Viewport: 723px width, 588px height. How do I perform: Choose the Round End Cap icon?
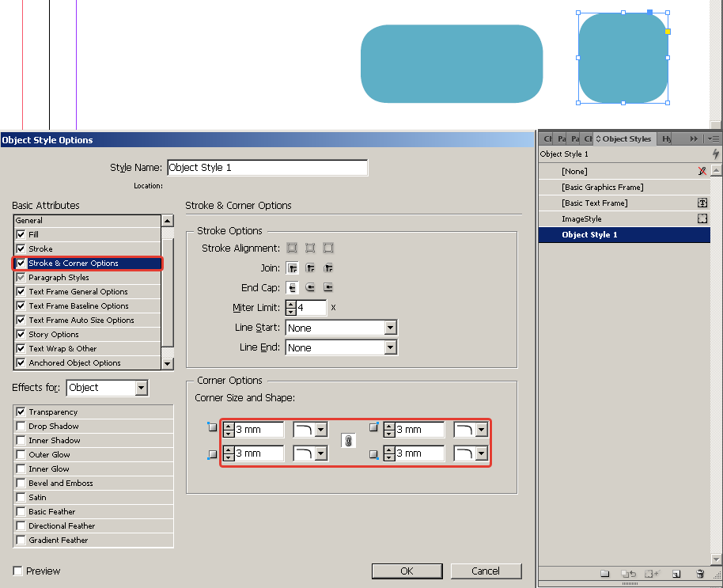coord(310,288)
